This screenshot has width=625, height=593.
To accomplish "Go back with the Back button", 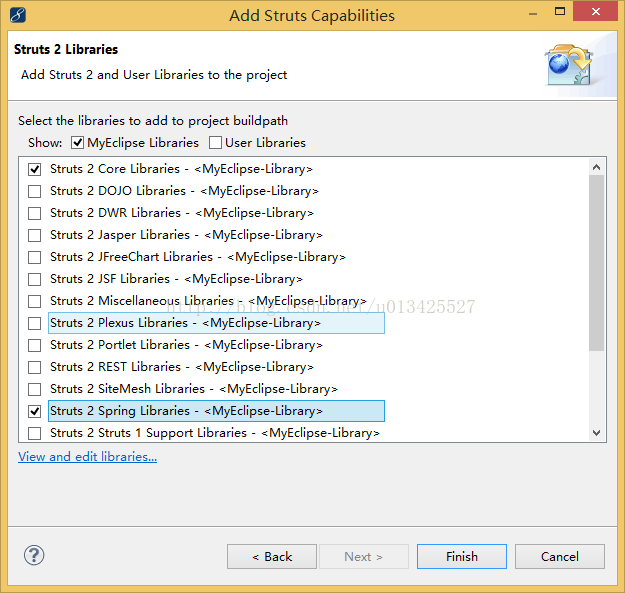I will click(x=271, y=556).
